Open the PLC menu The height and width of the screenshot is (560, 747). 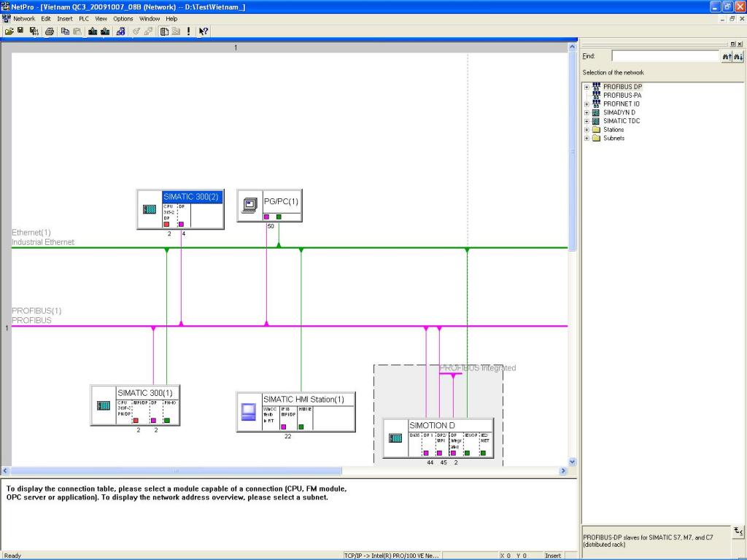coord(84,19)
